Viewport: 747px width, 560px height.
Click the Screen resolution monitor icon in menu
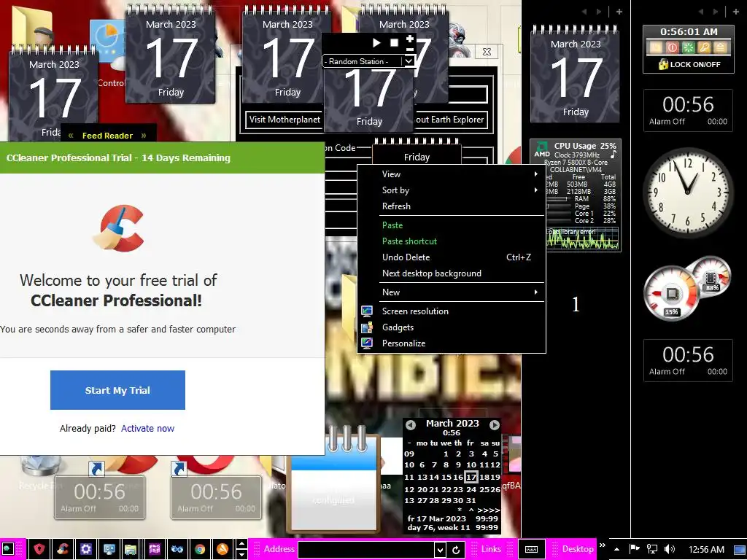pyautogui.click(x=367, y=311)
